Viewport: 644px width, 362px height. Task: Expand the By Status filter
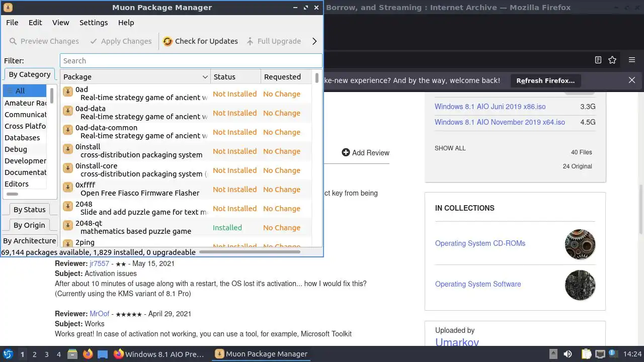tap(29, 210)
